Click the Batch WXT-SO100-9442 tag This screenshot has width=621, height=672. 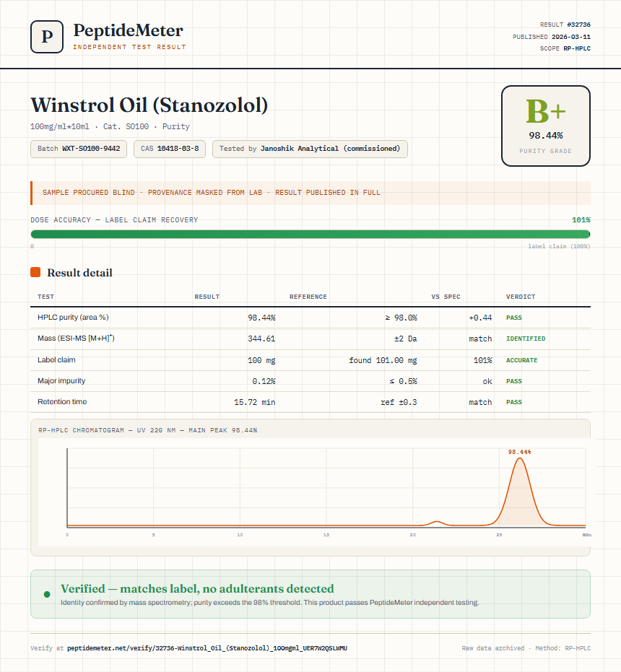tap(79, 149)
